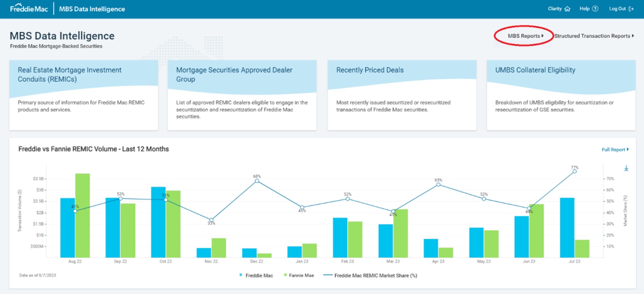The height and width of the screenshot is (294, 644).
Task: Open the REMICs card
Action: [84, 95]
